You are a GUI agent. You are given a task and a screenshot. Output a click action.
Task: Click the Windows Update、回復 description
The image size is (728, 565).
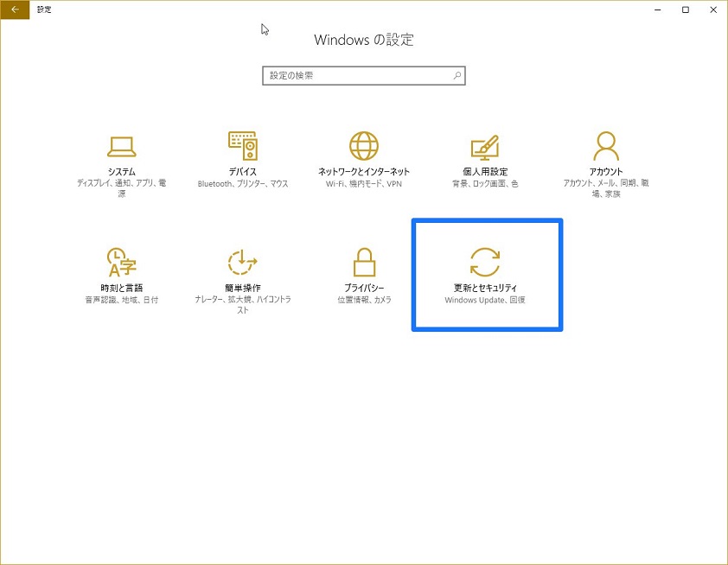(485, 300)
